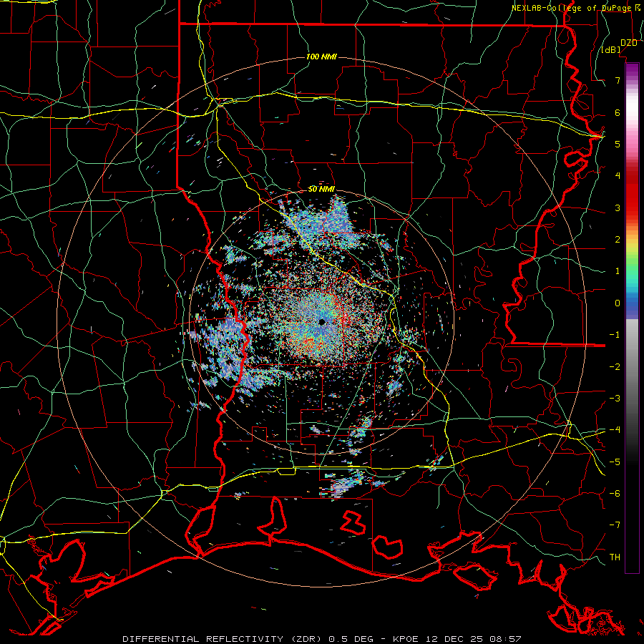Click the "-6" tick on the color scale
The height and width of the screenshot is (644, 644).
(x=615, y=494)
